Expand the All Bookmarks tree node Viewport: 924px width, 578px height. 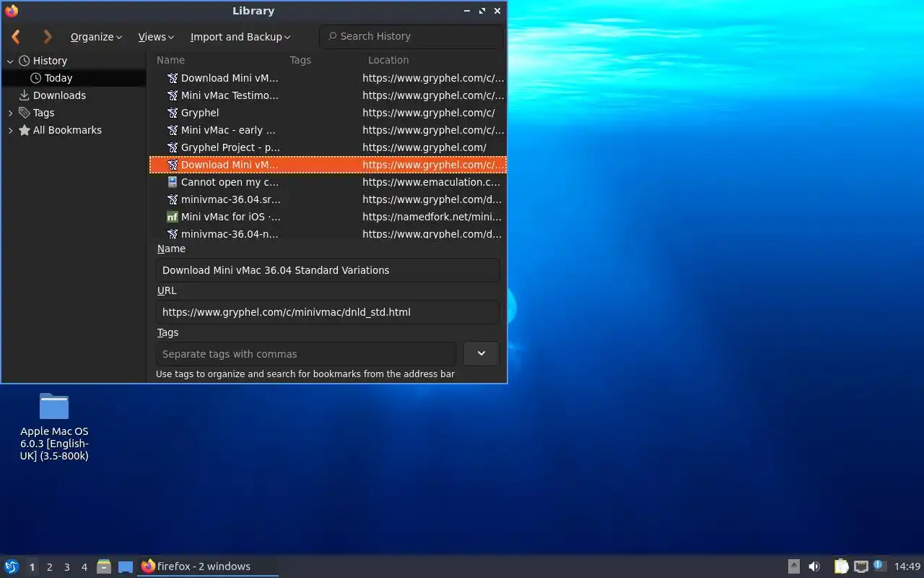tap(10, 131)
